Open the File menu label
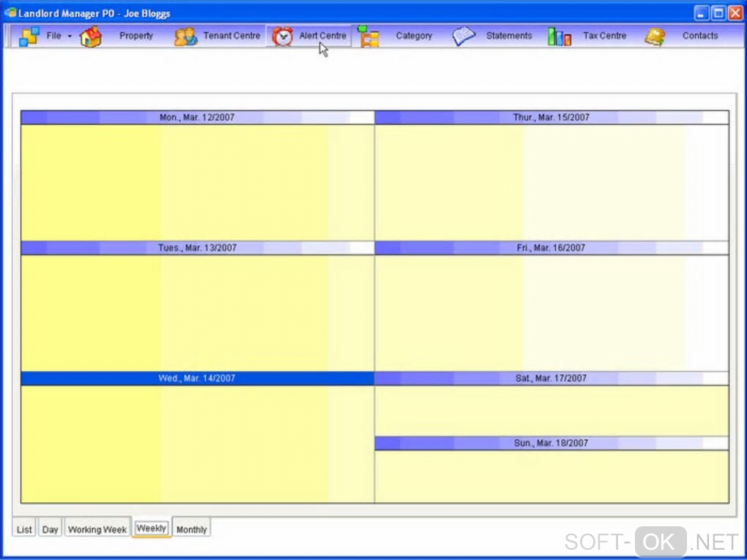 click(53, 36)
